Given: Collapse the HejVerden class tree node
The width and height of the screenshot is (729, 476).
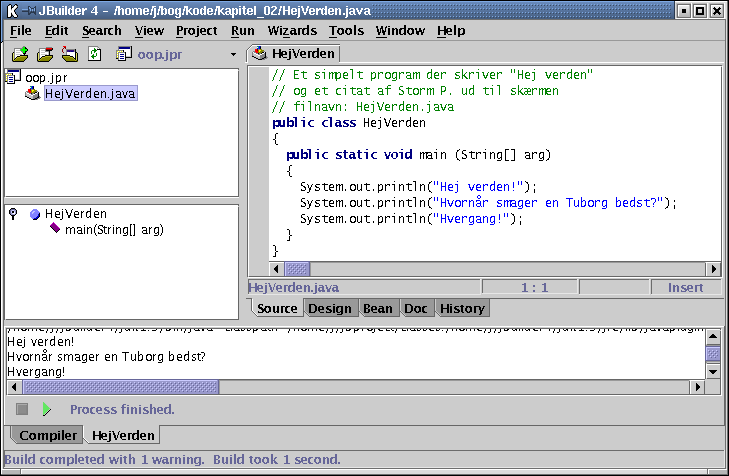Looking at the screenshot, I should tap(13, 214).
